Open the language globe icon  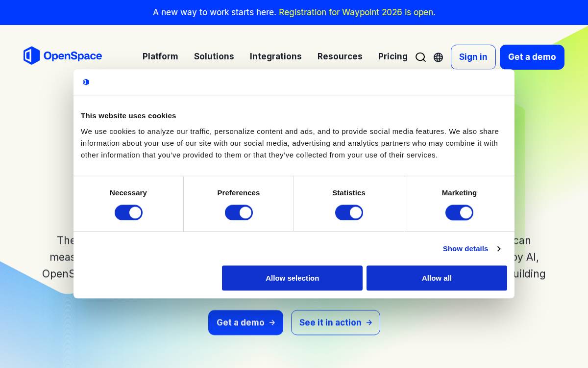click(439, 57)
